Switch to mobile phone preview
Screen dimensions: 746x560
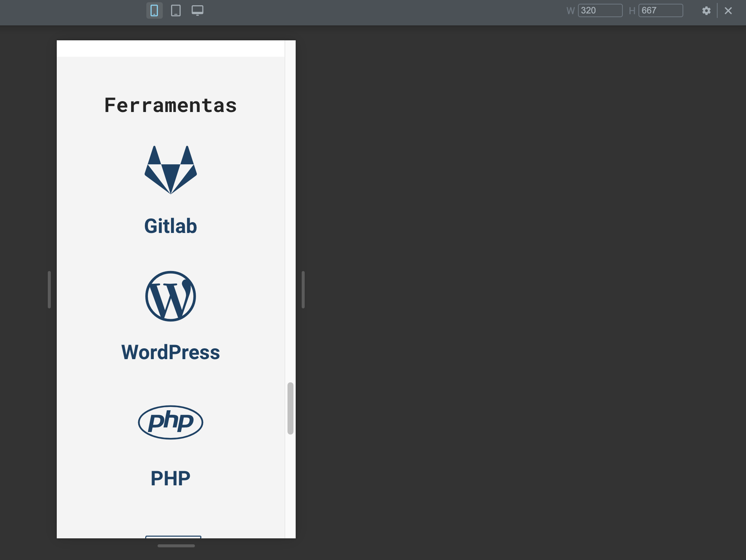click(154, 10)
